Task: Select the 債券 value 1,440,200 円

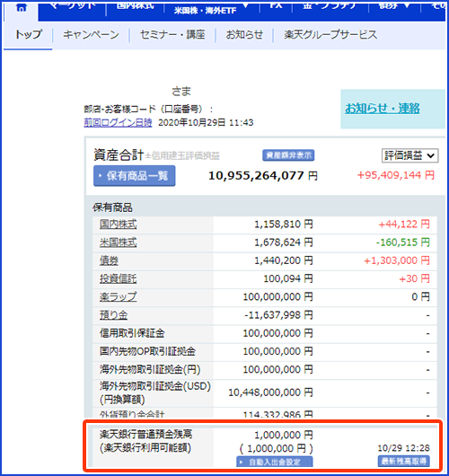Action: tap(284, 260)
